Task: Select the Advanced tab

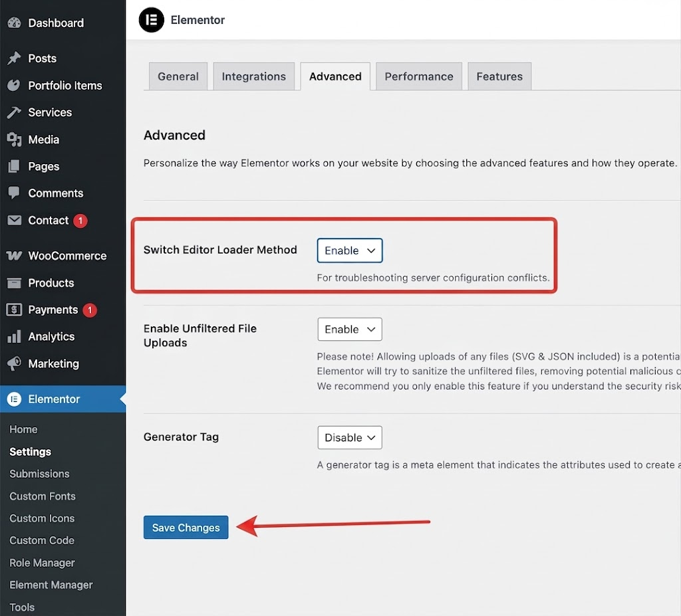Action: [x=335, y=76]
